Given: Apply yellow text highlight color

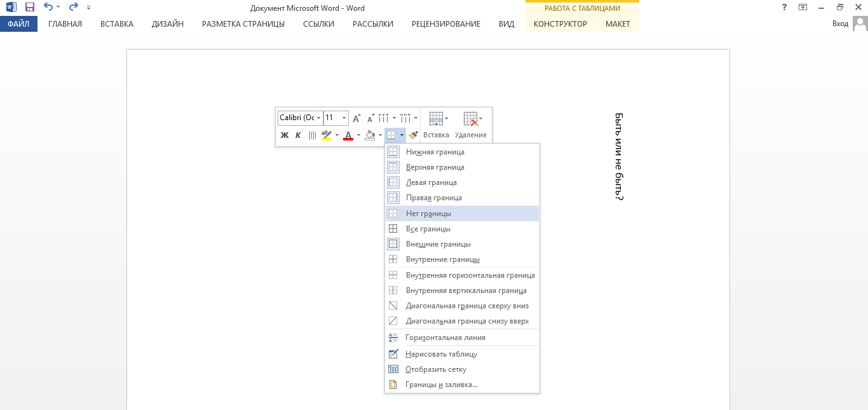Looking at the screenshot, I should click(x=327, y=135).
